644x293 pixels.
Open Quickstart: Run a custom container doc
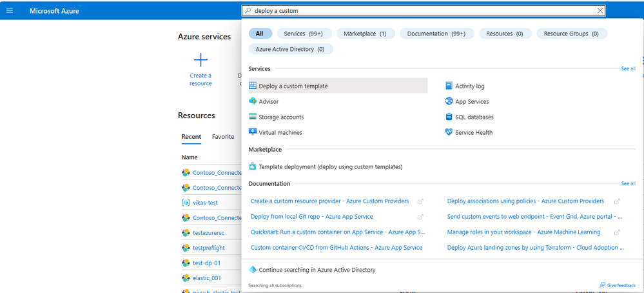[338, 232]
